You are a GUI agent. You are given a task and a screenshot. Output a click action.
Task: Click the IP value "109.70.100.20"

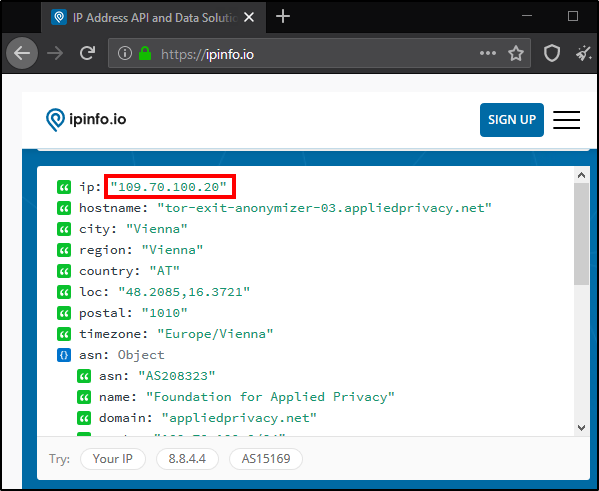point(168,187)
